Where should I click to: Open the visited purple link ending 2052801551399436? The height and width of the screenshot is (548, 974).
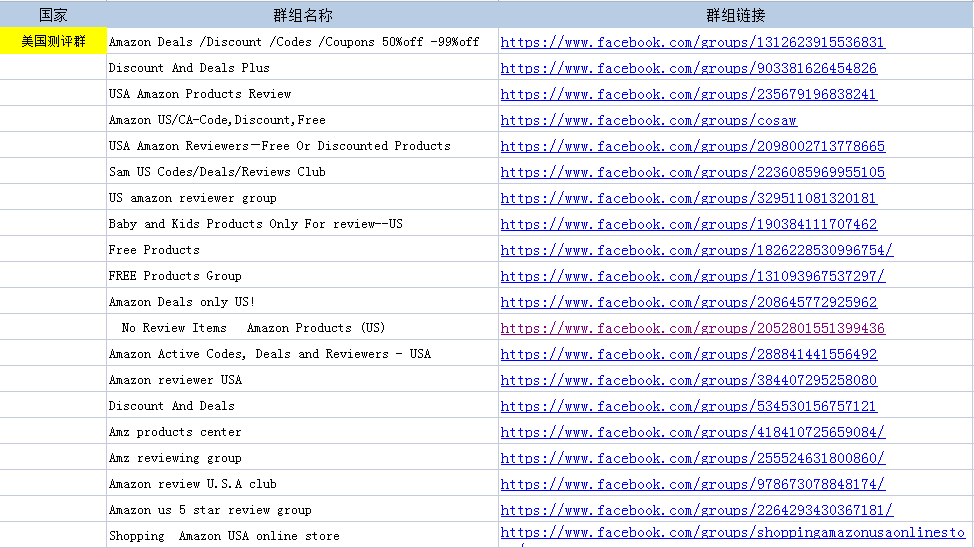tap(693, 328)
